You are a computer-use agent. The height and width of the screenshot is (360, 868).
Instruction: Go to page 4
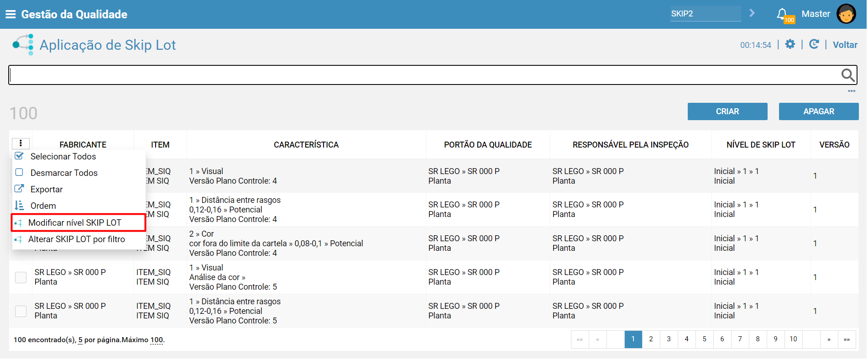(x=686, y=339)
